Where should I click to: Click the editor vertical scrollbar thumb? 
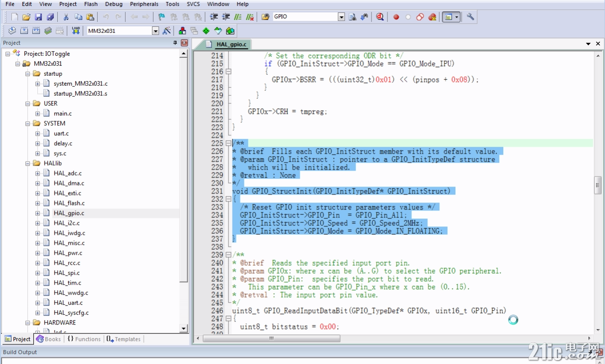598,185
